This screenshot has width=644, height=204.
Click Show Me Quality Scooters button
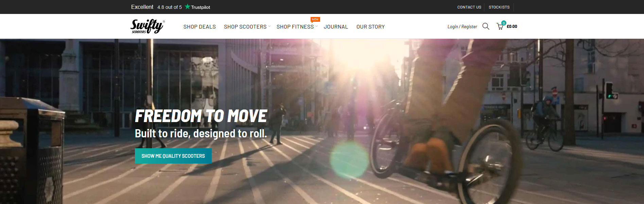(x=173, y=156)
